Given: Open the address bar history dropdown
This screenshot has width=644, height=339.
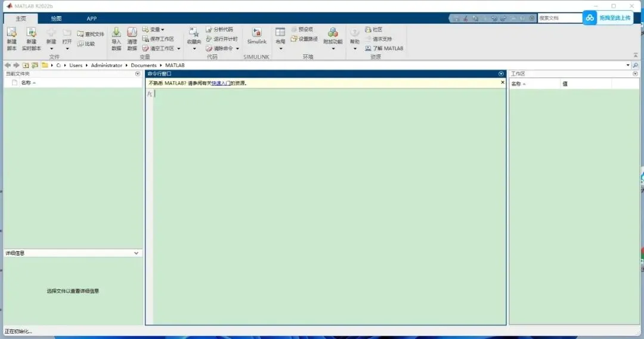Looking at the screenshot, I should 627,65.
